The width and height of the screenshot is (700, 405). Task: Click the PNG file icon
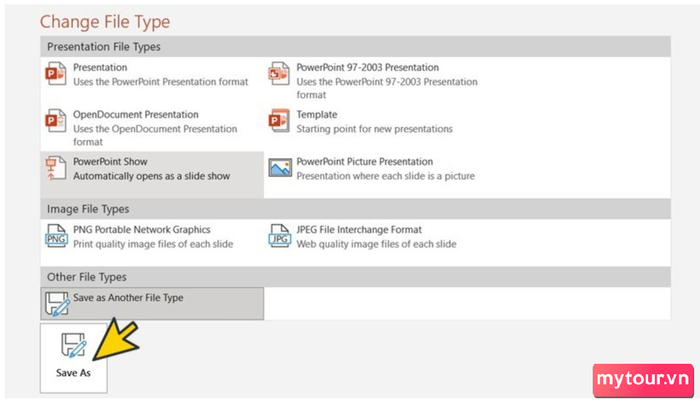56,236
